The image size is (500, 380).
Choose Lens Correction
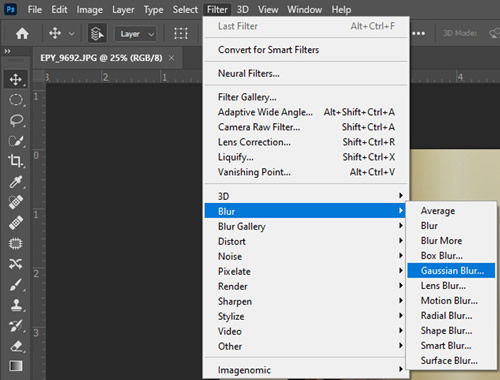pos(306,142)
